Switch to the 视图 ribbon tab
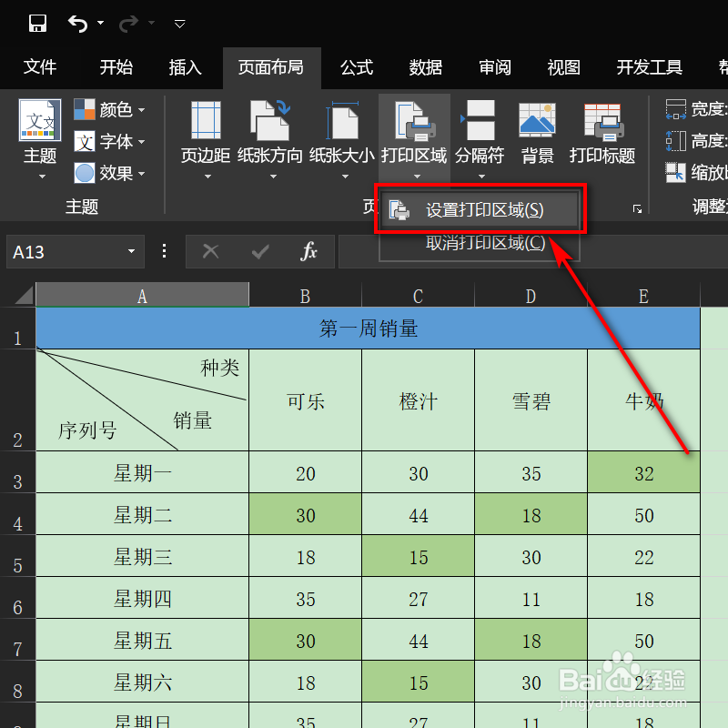This screenshot has width=728, height=728. (563, 67)
